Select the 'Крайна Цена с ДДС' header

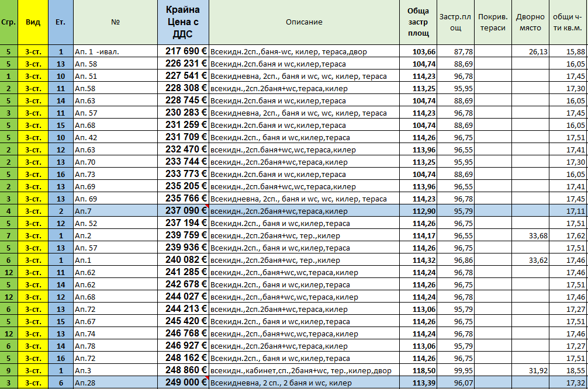(183, 22)
